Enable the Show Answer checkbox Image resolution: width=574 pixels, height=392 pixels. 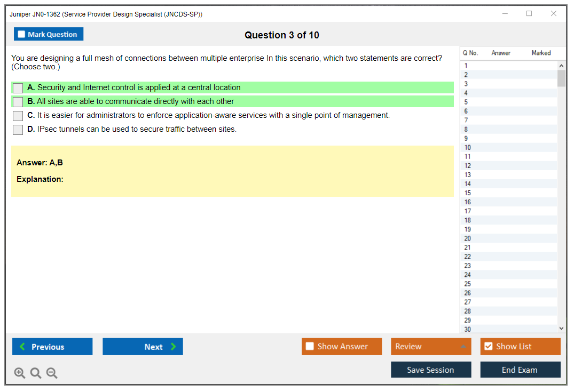coord(310,347)
